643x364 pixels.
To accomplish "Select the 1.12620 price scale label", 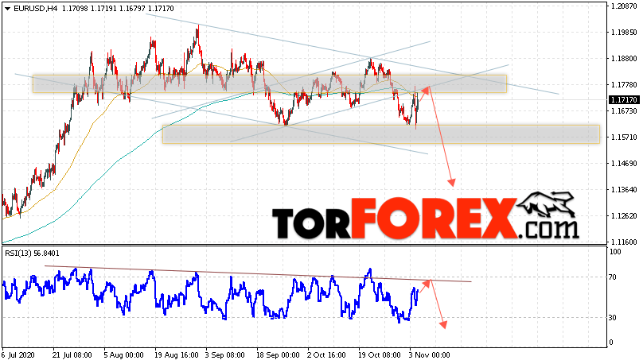I will (624, 216).
